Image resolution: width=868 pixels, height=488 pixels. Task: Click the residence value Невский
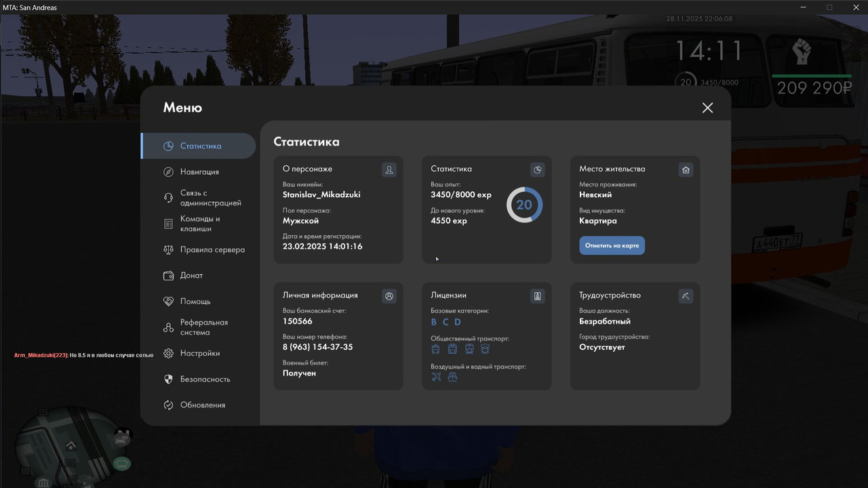pyautogui.click(x=595, y=195)
